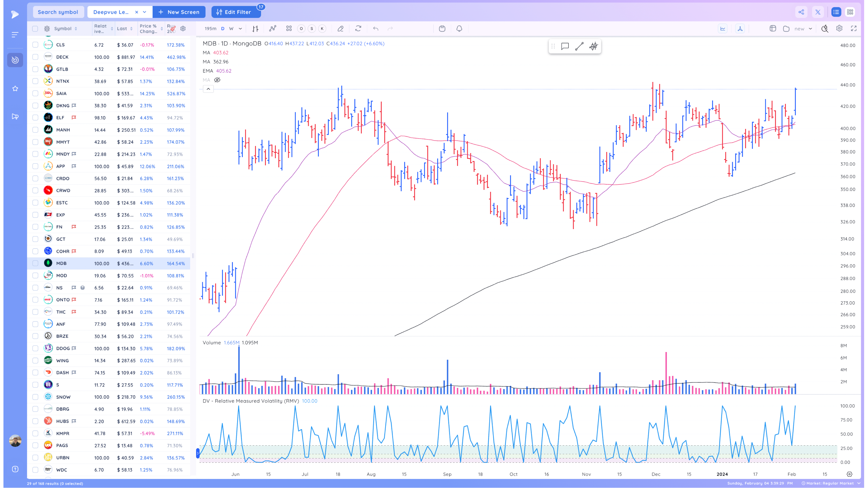The height and width of the screenshot is (488, 868).
Task: Check the box for CRWD row
Action: pos(35,190)
